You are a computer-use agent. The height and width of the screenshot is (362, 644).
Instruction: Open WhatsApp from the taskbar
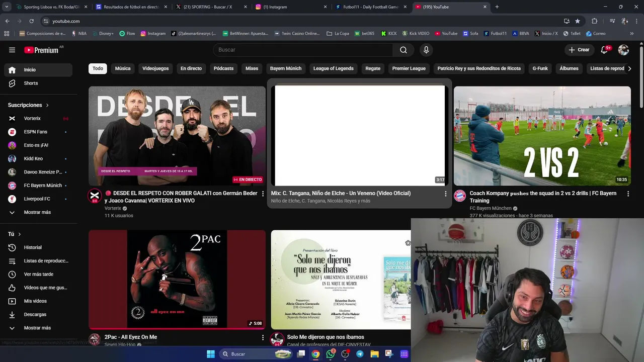coord(331,354)
